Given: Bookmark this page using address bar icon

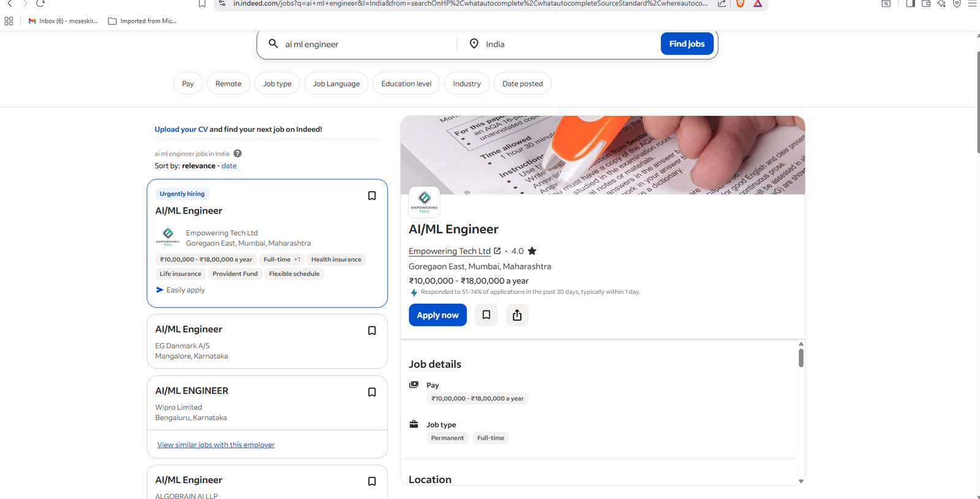Looking at the screenshot, I should point(202,4).
